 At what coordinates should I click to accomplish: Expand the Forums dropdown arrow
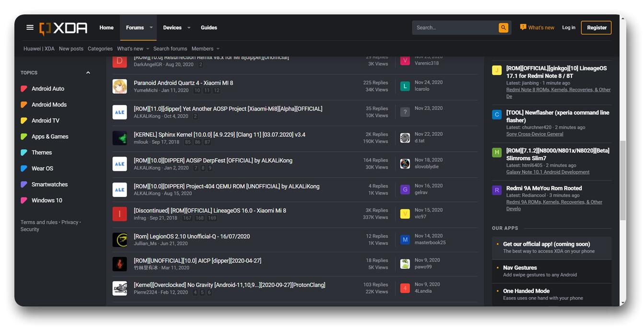click(151, 28)
